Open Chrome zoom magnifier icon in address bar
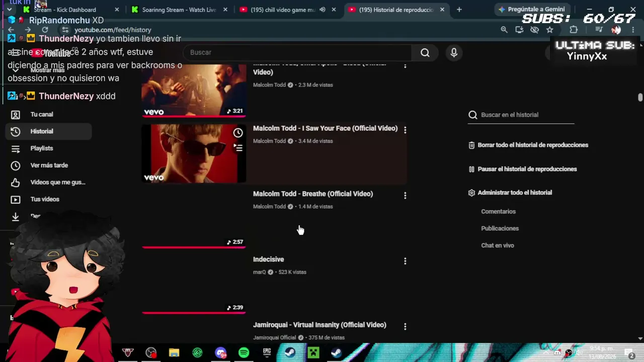The width and height of the screenshot is (644, 362). tap(504, 30)
